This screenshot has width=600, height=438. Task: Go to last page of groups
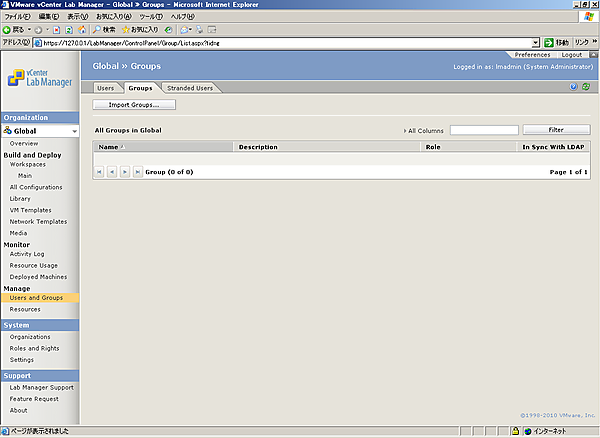point(138,172)
